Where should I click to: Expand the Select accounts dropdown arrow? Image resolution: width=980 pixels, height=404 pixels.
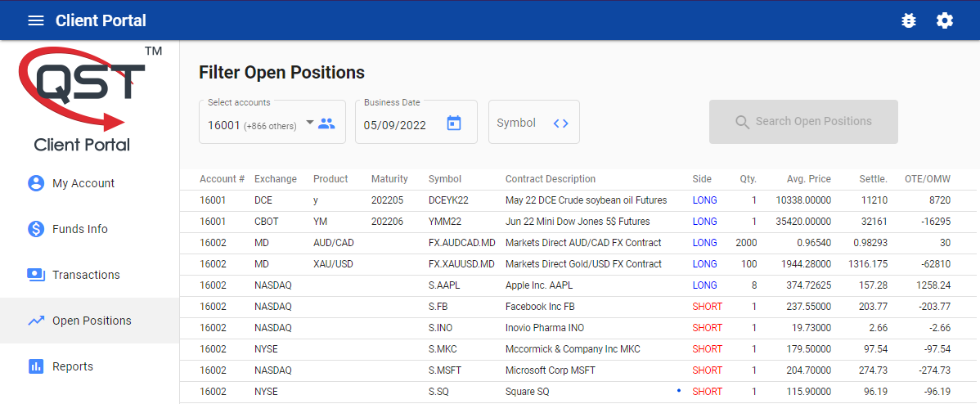click(x=309, y=123)
